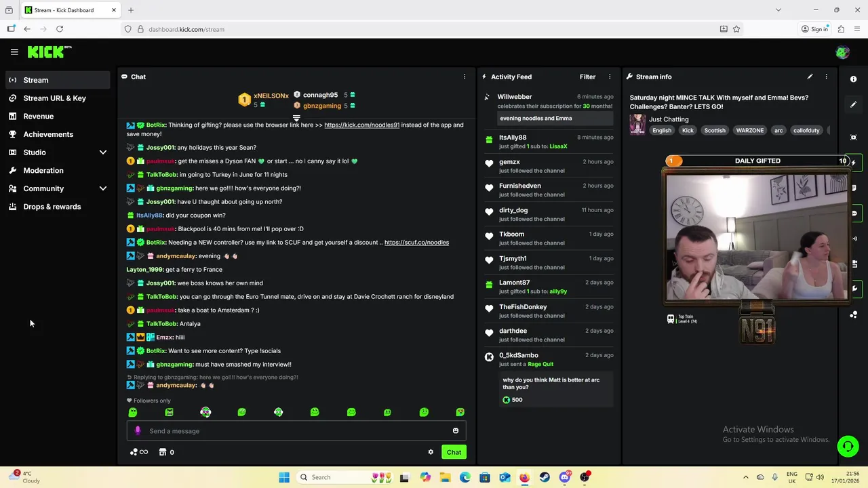Click the English tag

pyautogui.click(x=662, y=130)
